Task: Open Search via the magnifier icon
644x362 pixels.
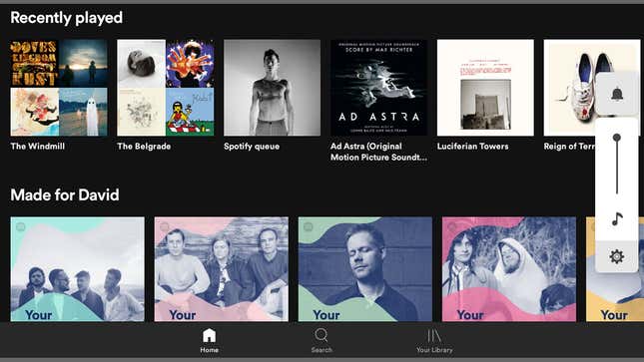Action: 322,335
